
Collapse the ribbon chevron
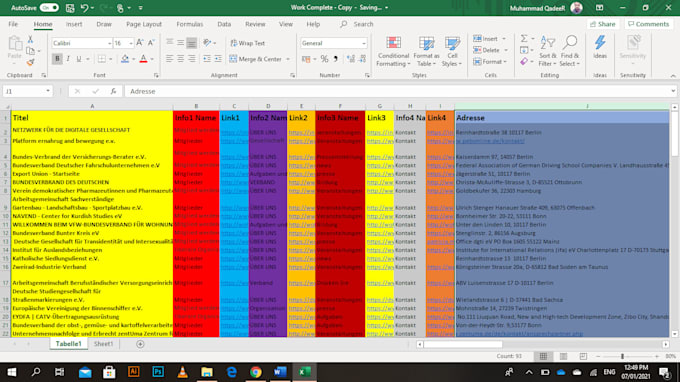[x=673, y=75]
